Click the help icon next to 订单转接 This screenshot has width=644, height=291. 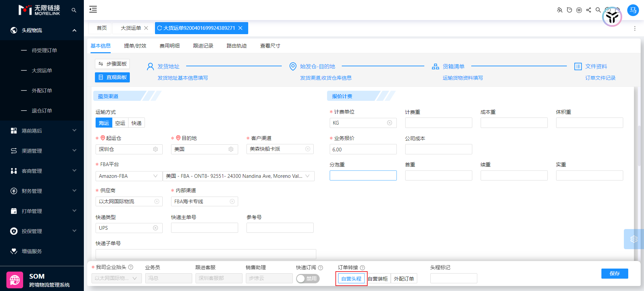click(x=363, y=268)
